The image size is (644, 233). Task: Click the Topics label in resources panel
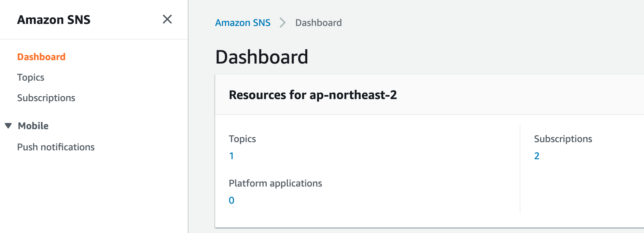[x=242, y=139]
